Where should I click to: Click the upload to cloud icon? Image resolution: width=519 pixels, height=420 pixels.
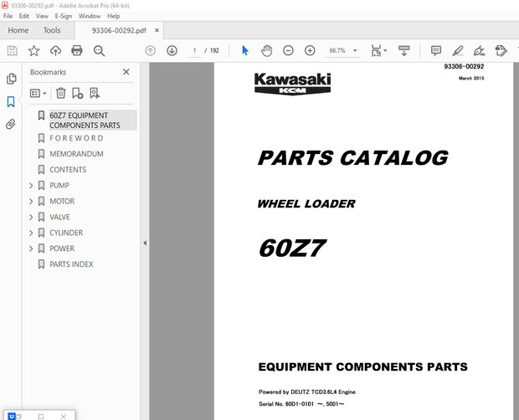point(55,50)
